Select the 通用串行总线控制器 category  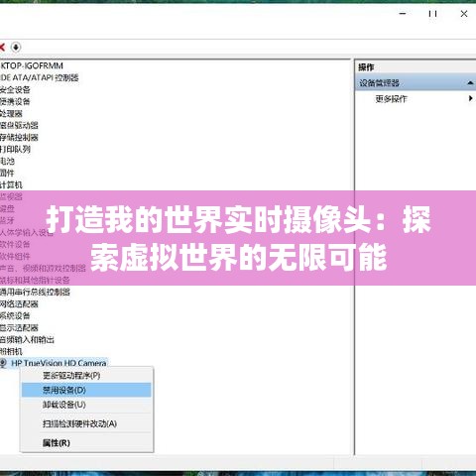[35, 292]
